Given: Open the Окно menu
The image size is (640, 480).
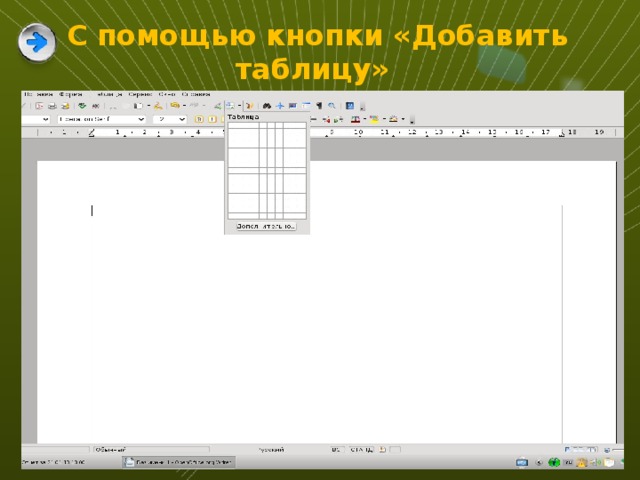Looking at the screenshot, I should pos(167,94).
